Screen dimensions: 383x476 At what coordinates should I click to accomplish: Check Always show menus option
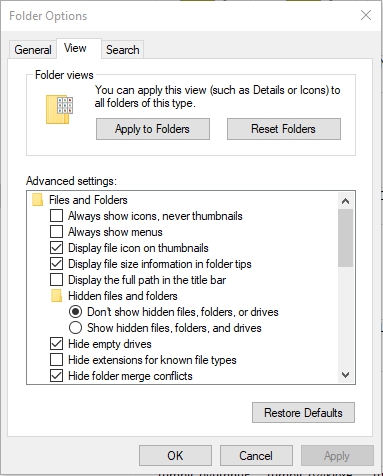[56, 232]
